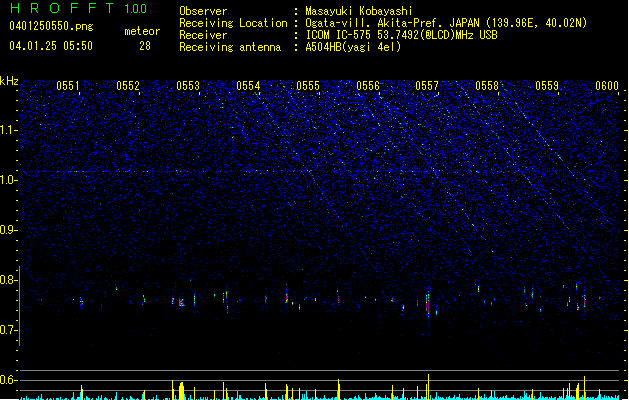Click the 0553 time marker
The width and height of the screenshot is (629, 400).
tap(188, 86)
